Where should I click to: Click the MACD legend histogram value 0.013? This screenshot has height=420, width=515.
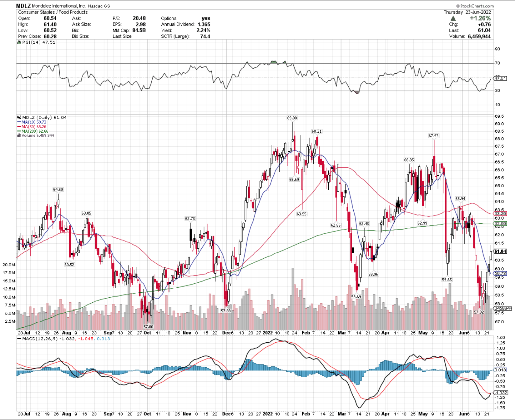pyautogui.click(x=103, y=339)
